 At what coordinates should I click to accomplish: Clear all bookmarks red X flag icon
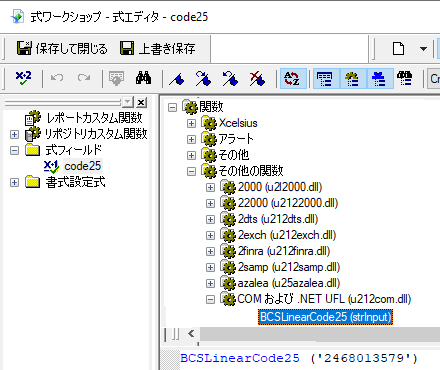click(x=257, y=79)
